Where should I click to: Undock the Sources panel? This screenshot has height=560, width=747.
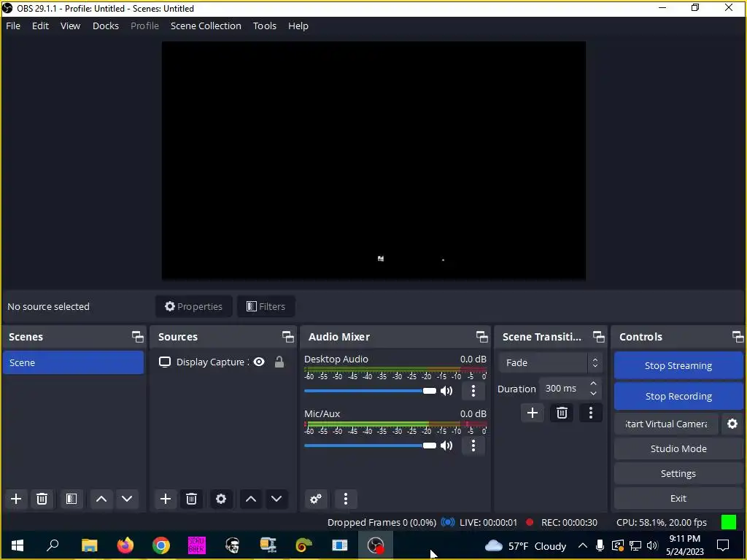click(287, 337)
